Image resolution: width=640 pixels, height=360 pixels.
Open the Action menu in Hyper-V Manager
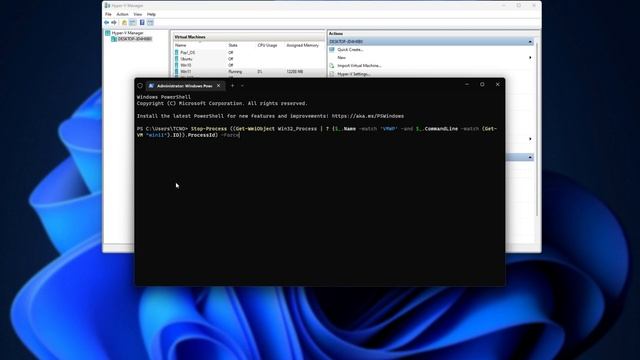click(122, 14)
